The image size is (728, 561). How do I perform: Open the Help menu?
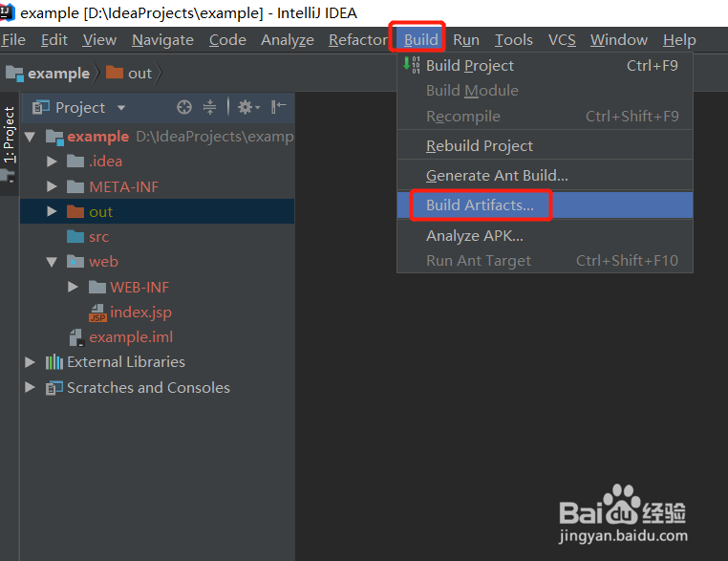tap(679, 40)
